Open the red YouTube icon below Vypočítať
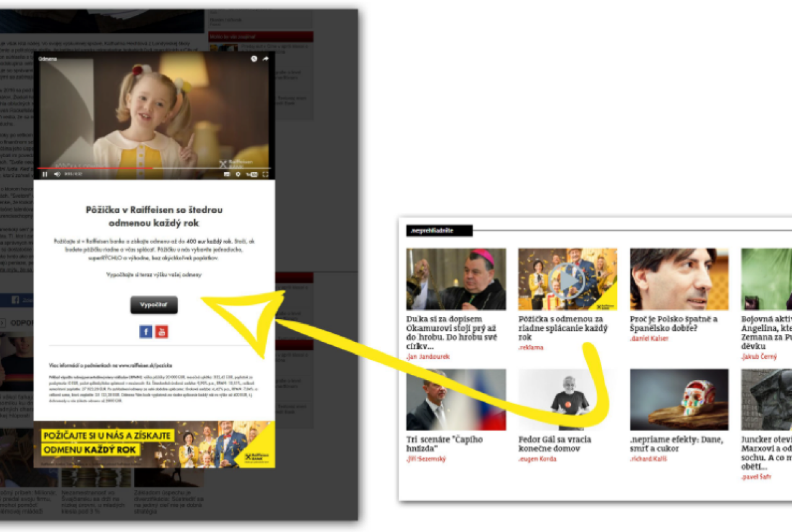792x532 pixels. pyautogui.click(x=161, y=332)
